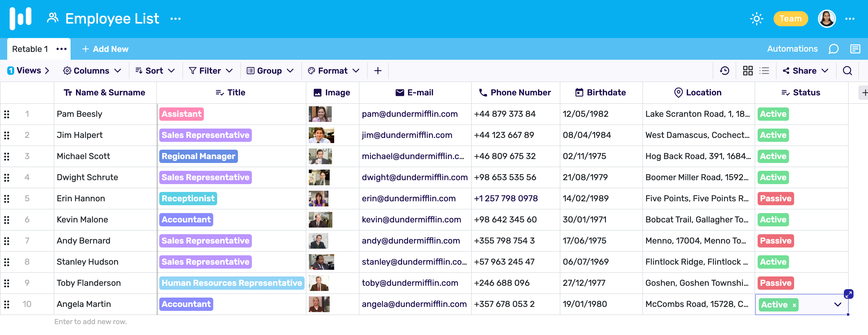Toggle Automations panel on the right
Image resolution: width=868 pixels, height=335 pixels.
[x=792, y=49]
